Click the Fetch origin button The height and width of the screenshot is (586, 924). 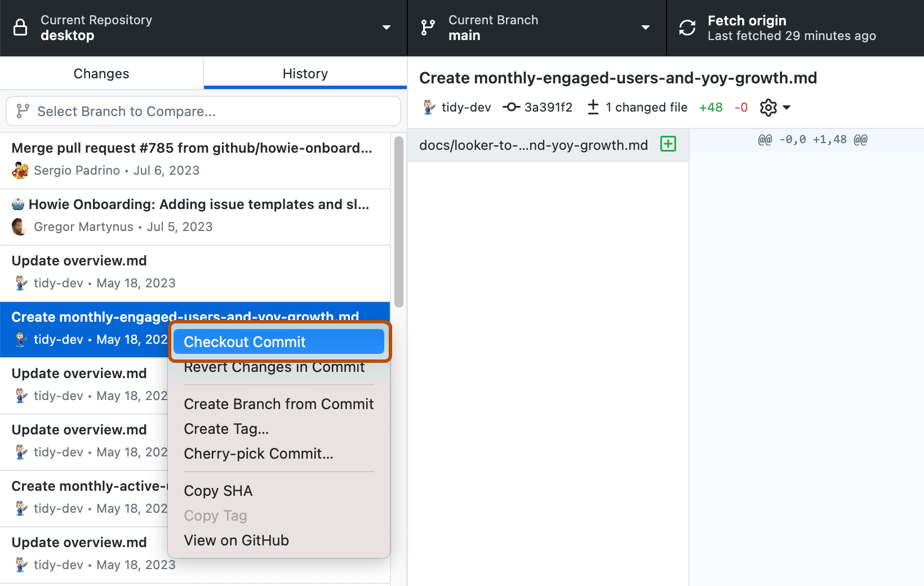[x=789, y=27]
